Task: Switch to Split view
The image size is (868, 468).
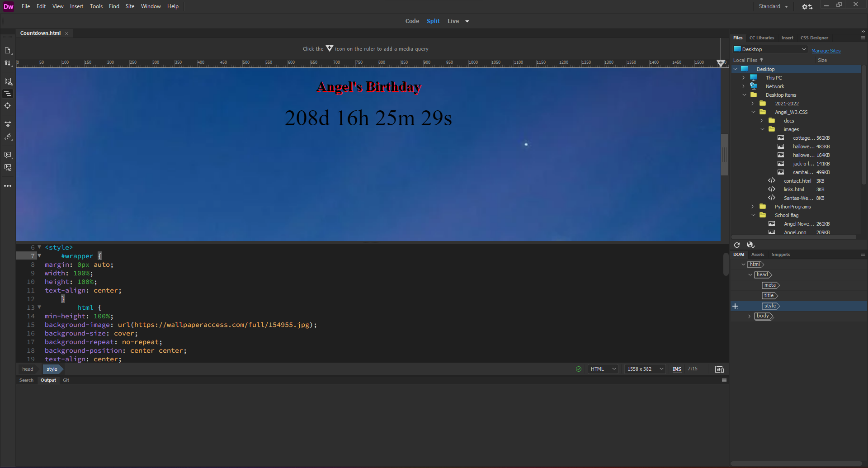Action: (433, 21)
